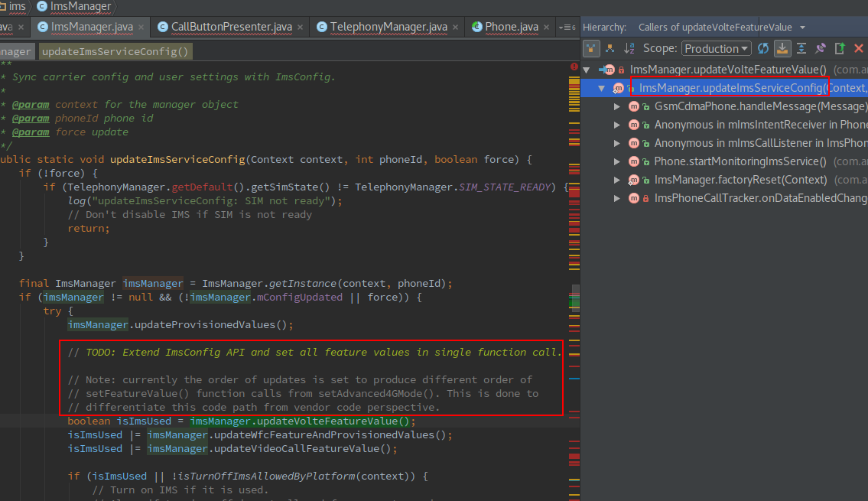Click the red error indicator atop editor gutter
Screen dimensions: 868x501
tap(574, 67)
